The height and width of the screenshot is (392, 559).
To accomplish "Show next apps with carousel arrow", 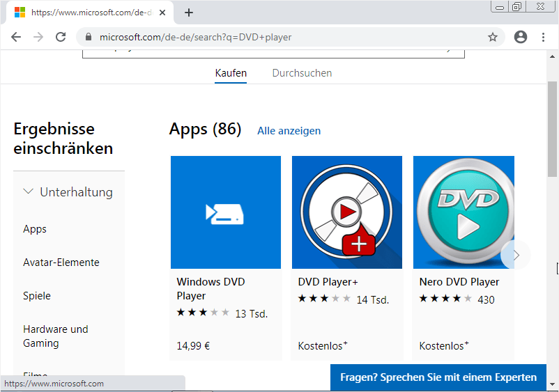I will [516, 255].
